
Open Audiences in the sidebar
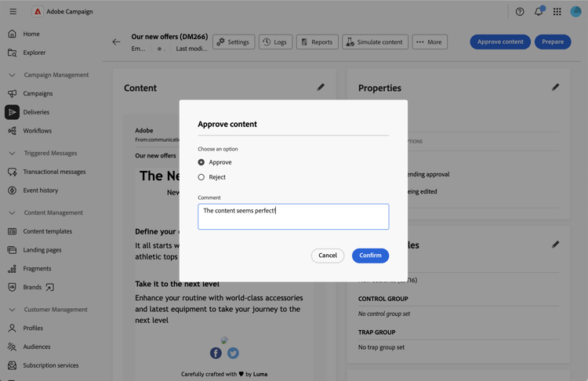(x=37, y=347)
